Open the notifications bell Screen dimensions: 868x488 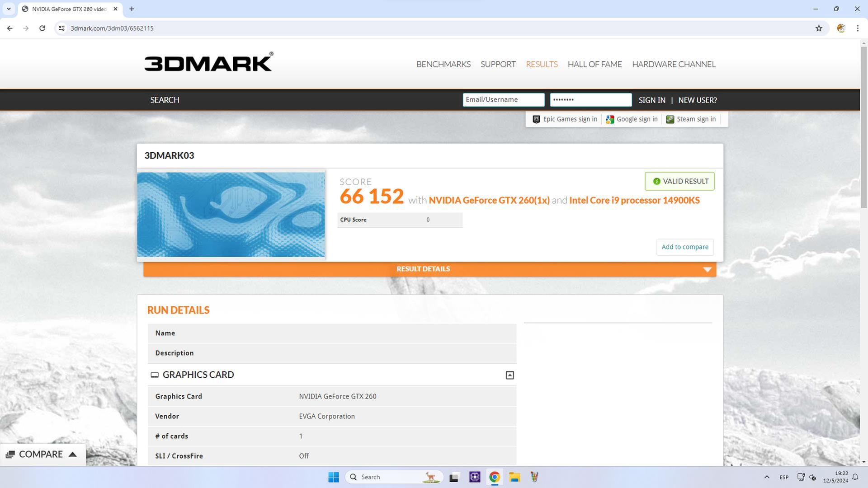pos(855,477)
